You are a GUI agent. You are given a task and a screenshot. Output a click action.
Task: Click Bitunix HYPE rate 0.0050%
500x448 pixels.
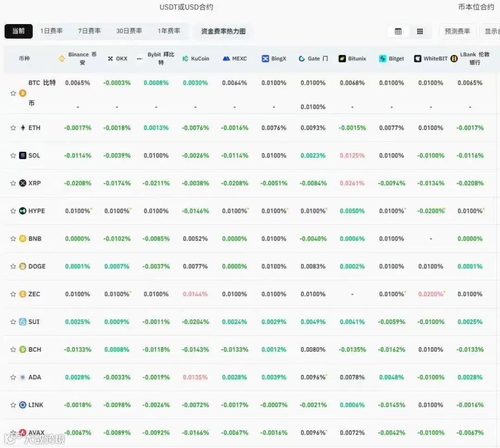point(352,211)
